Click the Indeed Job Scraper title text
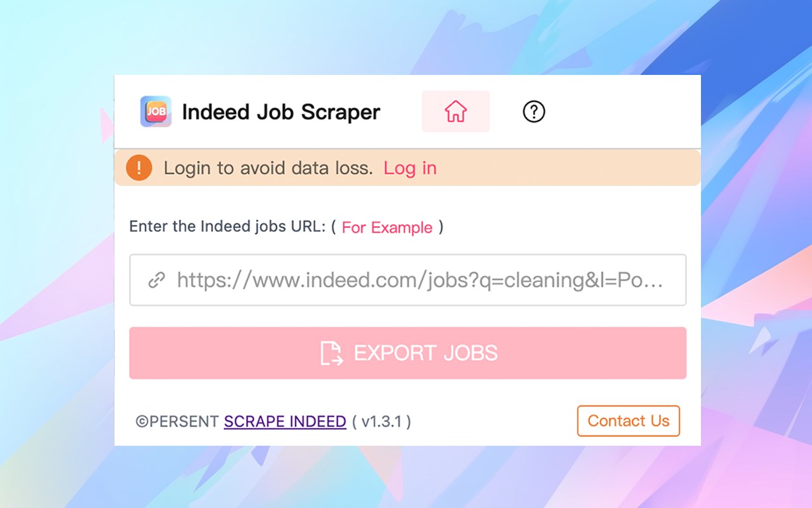 281,112
